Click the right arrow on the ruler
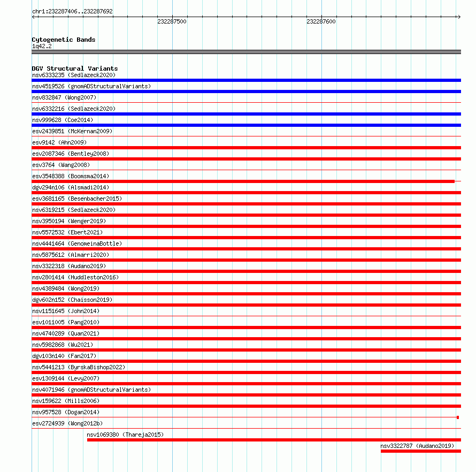Screen dimensions: 476x472 coord(459,17)
